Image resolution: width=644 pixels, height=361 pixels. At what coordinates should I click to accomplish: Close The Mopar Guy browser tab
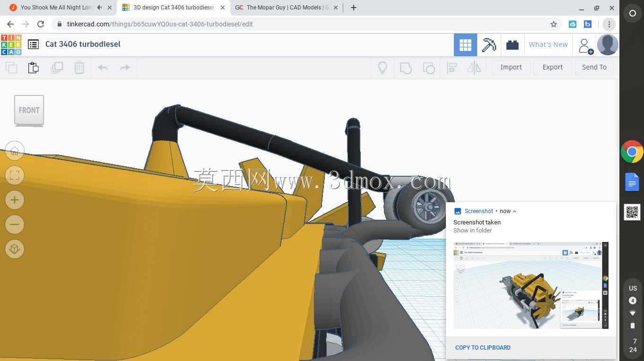(336, 8)
